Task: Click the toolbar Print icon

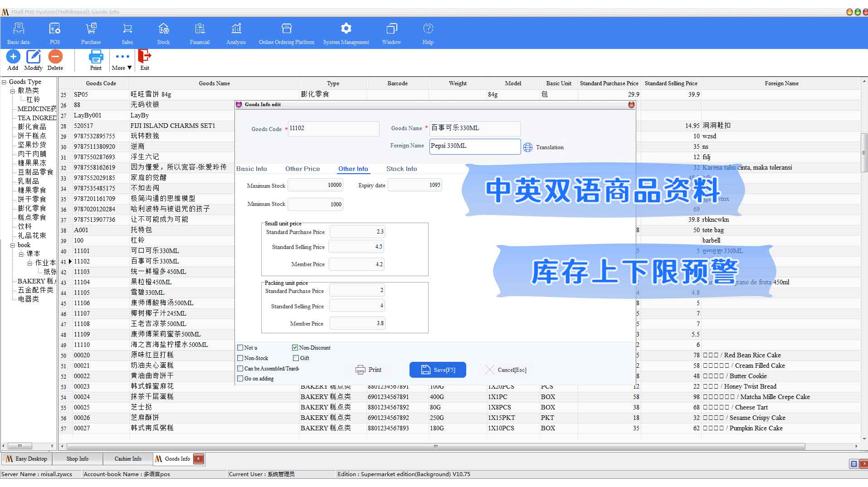Action: 96,57
